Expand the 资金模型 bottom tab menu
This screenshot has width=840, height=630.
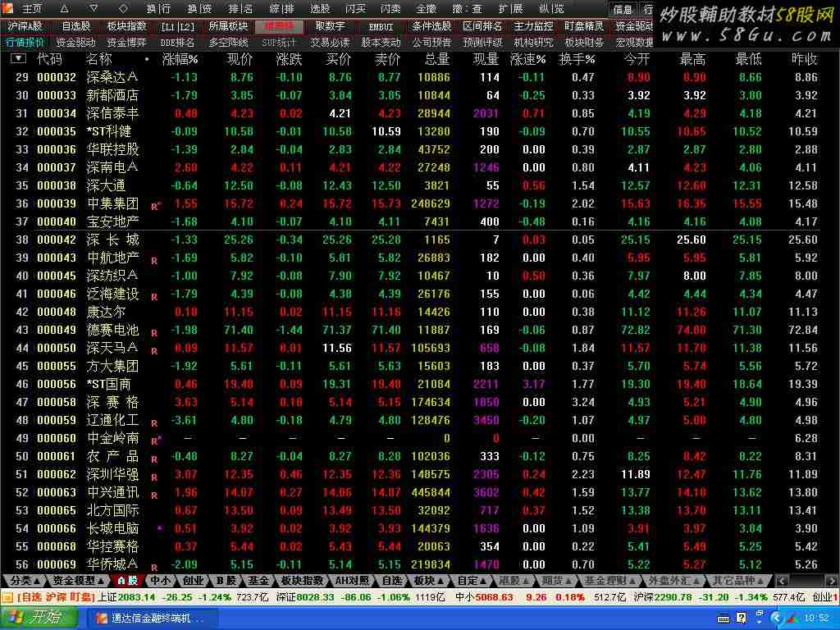78,580
